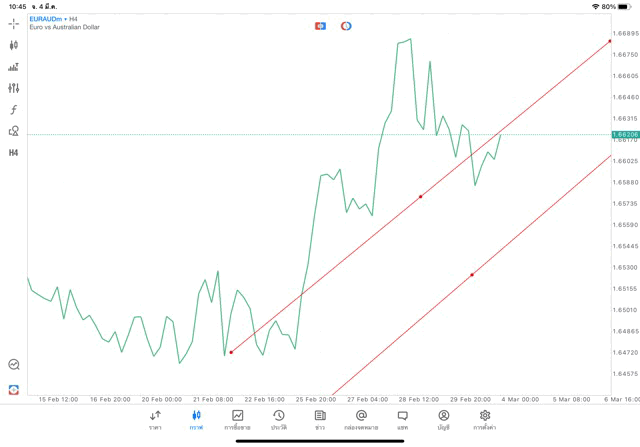Image resolution: width=640 pixels, height=447 pixels.
Task: Open the indicators list icon
Action: [x=13, y=67]
